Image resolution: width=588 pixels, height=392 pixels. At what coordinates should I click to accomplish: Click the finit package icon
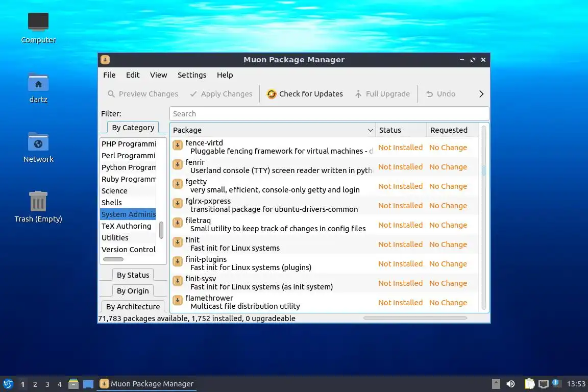tap(178, 242)
